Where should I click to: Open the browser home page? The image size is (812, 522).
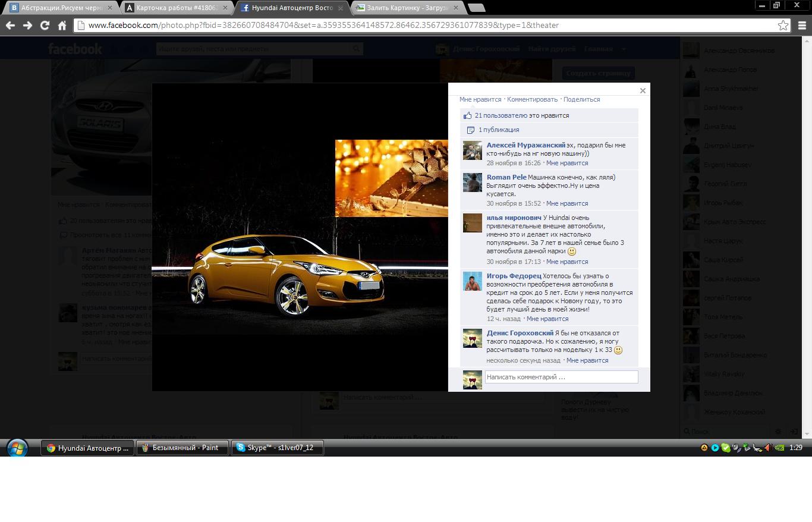click(62, 26)
